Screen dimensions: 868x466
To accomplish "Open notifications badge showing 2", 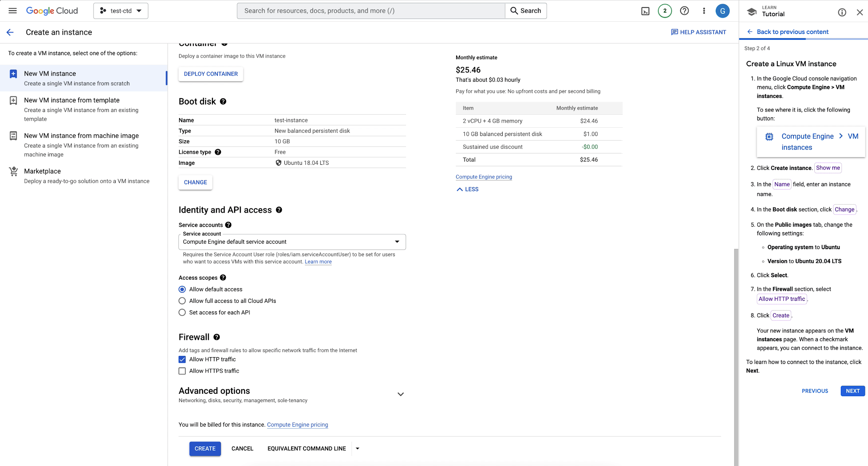I will 665,11.
